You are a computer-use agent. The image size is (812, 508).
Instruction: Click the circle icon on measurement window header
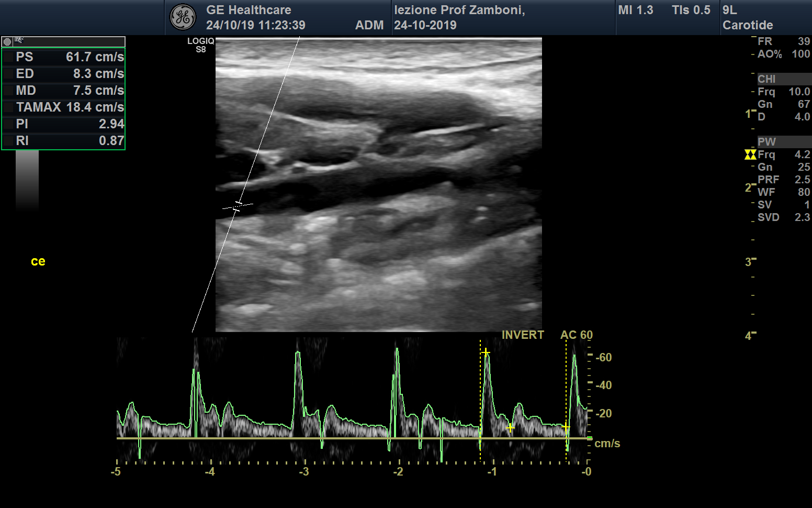[x=7, y=41]
